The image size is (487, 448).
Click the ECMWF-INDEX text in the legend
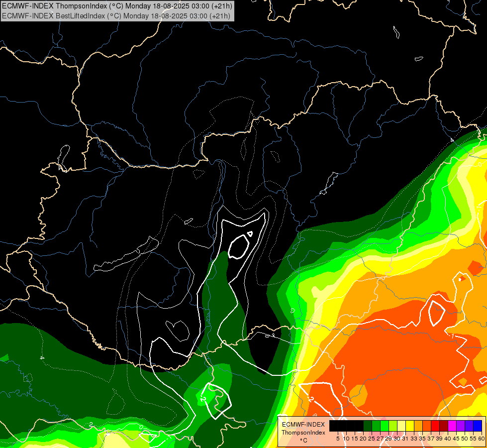pos(303,425)
